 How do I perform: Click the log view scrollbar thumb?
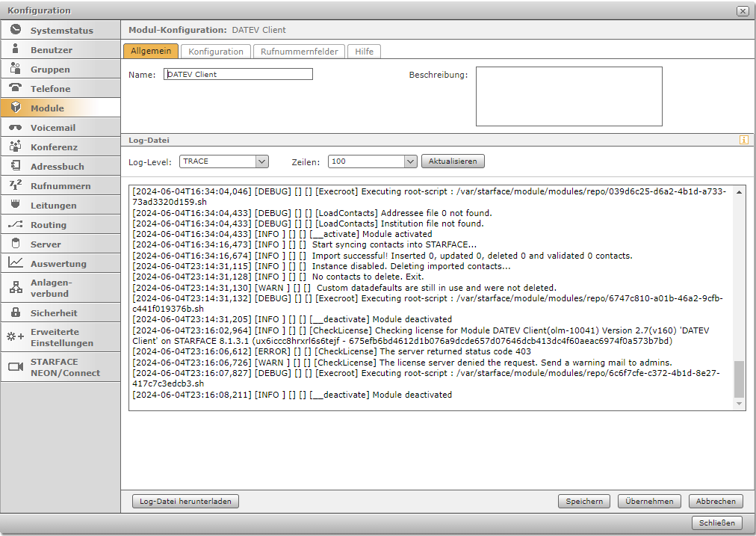click(740, 380)
